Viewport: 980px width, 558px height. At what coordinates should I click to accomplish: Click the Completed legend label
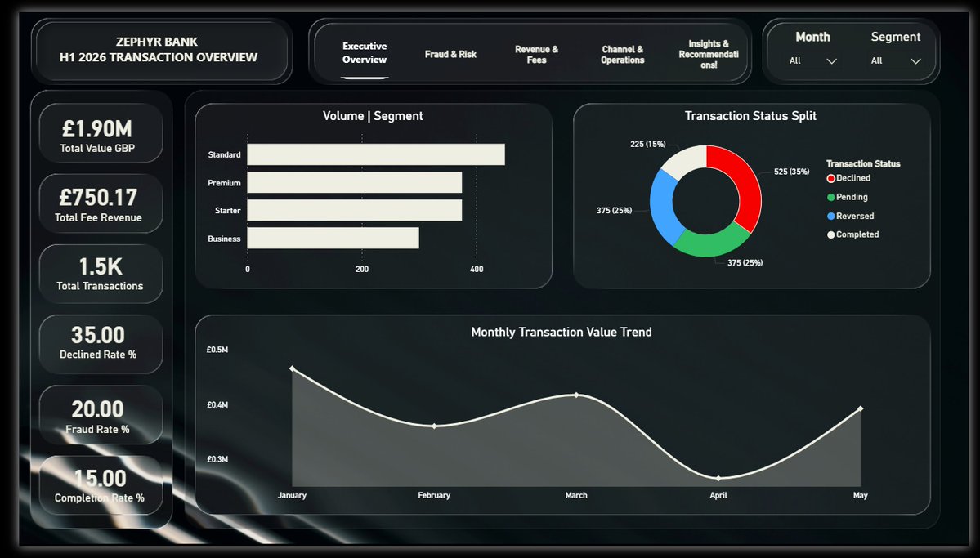click(857, 235)
